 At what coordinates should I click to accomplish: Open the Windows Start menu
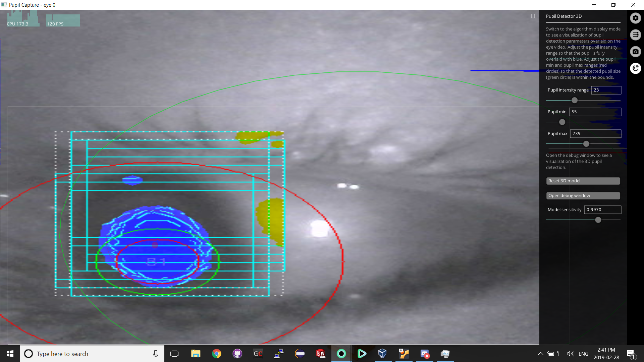(10, 354)
